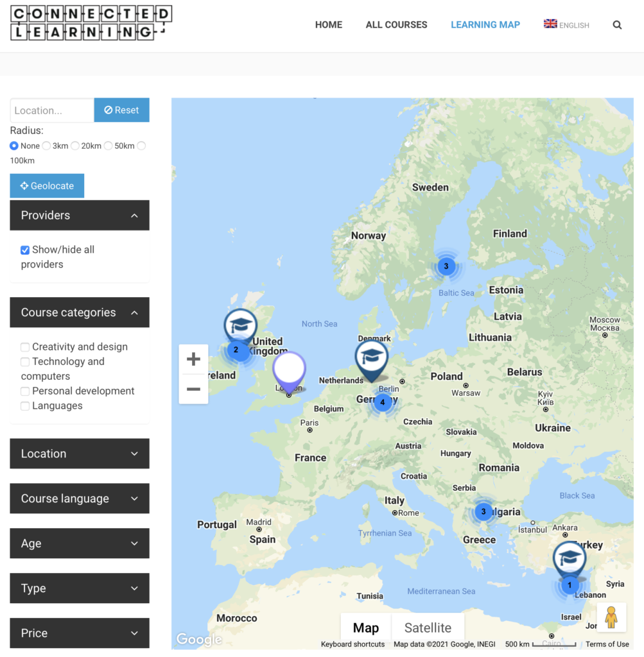Screen dimensions: 644x657
Task: Focus the Location search field
Action: pyautogui.click(x=52, y=110)
